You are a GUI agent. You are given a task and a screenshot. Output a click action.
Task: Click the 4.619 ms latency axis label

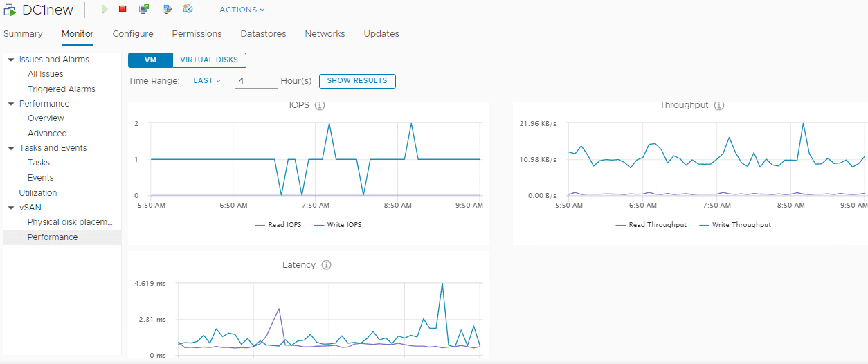coord(152,284)
